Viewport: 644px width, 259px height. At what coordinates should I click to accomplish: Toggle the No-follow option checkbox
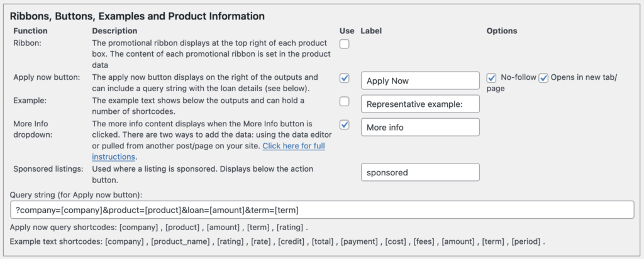point(492,78)
